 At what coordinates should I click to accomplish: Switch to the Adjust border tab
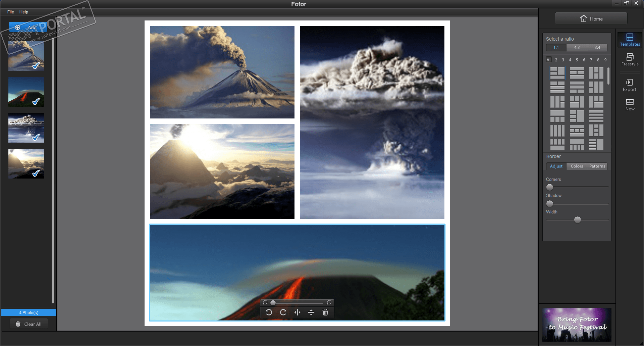(556, 166)
